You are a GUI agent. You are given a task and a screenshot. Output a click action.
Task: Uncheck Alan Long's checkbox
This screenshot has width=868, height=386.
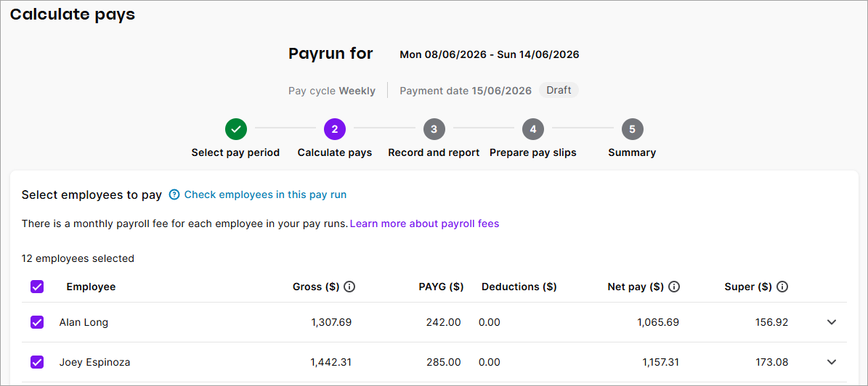click(37, 322)
